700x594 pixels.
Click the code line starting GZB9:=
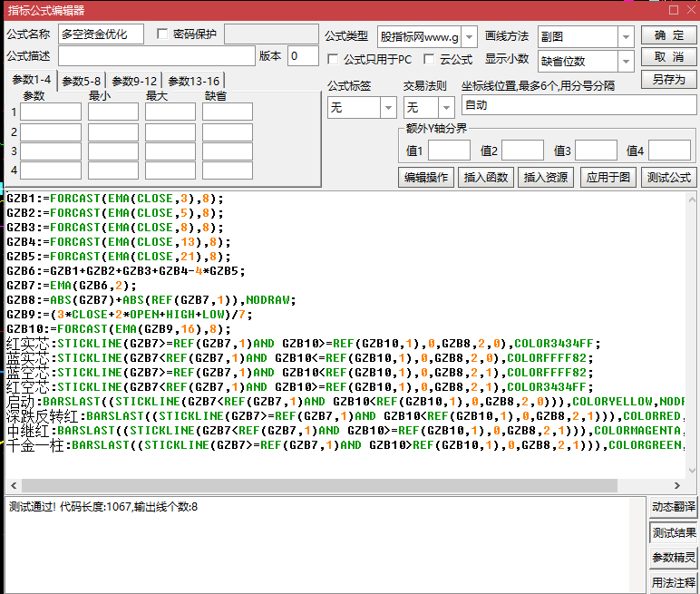130,315
